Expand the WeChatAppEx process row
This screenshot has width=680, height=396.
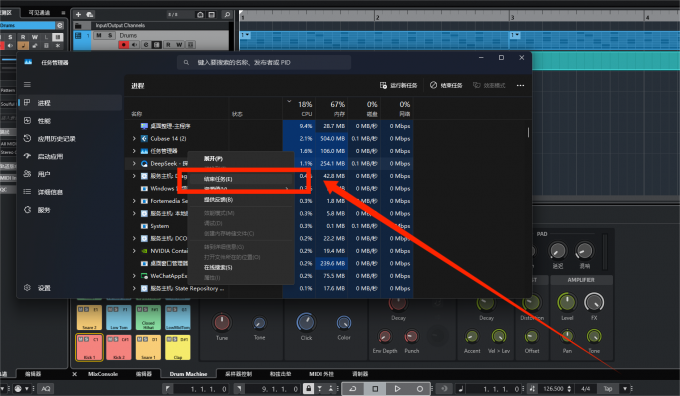(134, 276)
